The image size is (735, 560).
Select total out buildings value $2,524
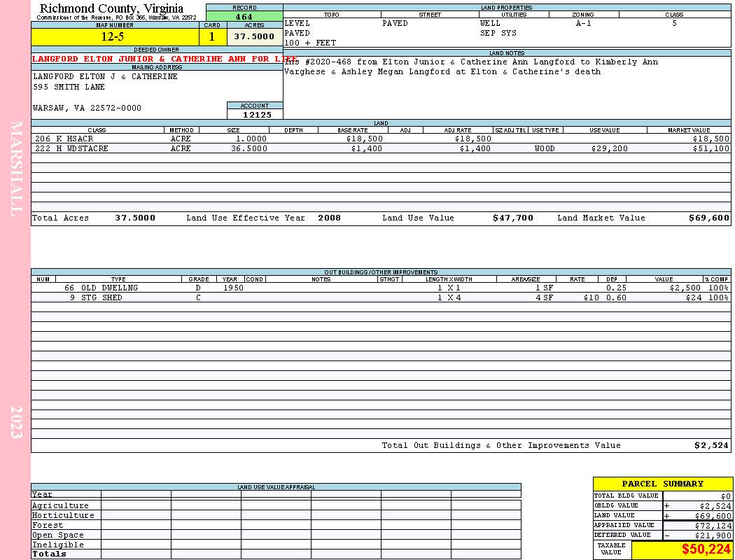[x=712, y=445]
